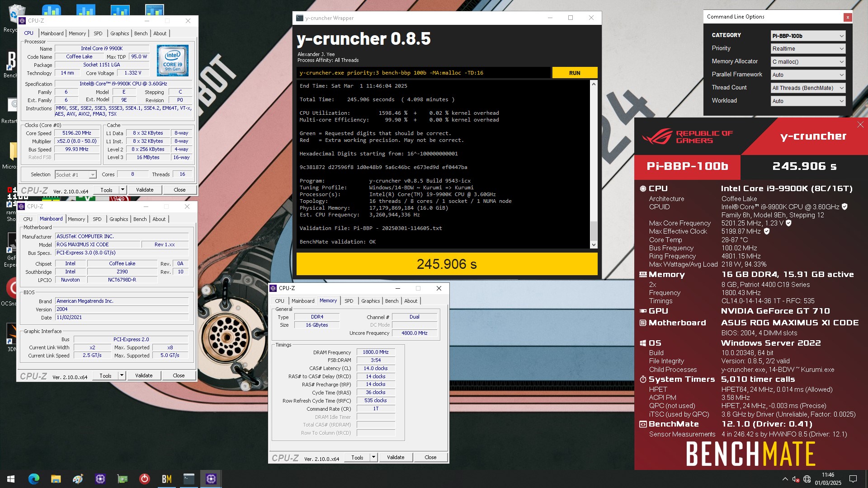Open Graphics tab in CPU-Z Mainboard window
Screen dimensions: 868x488
point(119,219)
